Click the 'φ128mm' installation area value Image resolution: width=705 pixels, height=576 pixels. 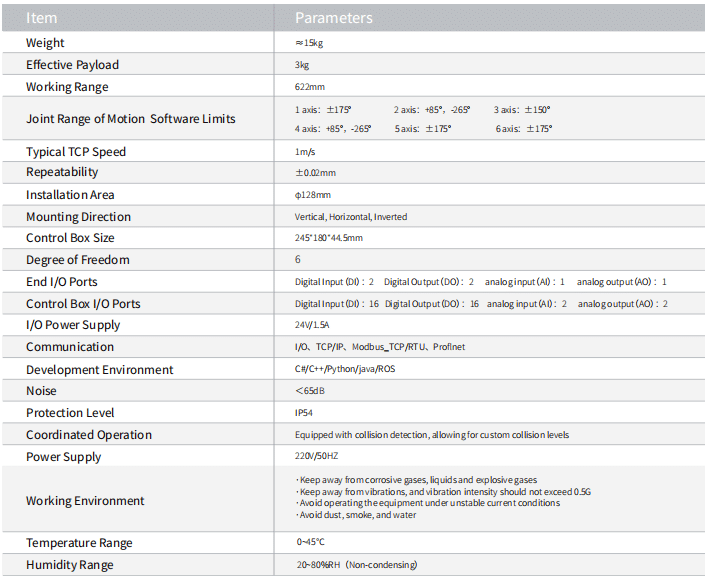pos(312,195)
